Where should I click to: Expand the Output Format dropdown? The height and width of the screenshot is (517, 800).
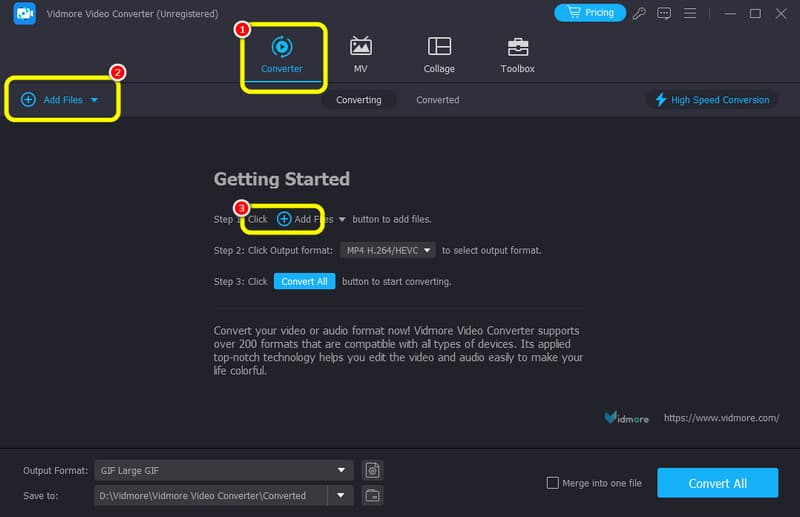pyautogui.click(x=342, y=470)
